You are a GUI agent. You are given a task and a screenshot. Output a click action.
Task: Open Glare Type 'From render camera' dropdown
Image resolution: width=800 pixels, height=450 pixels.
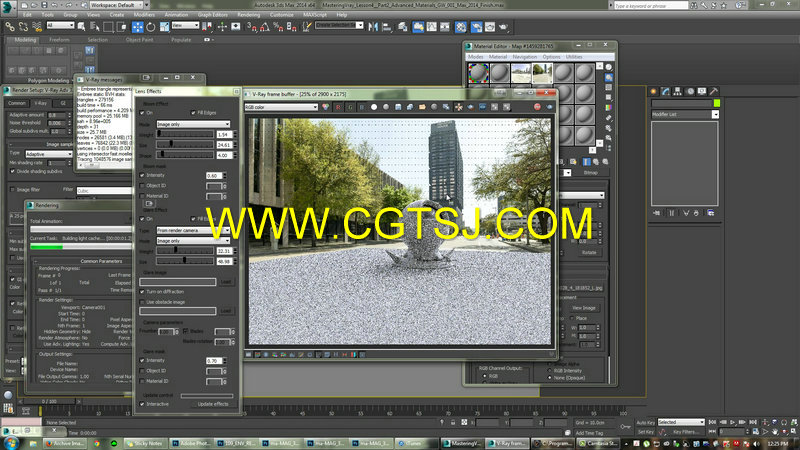193,231
